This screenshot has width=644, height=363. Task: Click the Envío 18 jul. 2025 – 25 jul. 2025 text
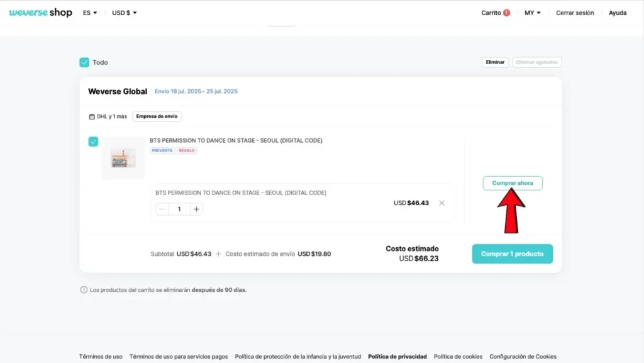[x=196, y=91]
